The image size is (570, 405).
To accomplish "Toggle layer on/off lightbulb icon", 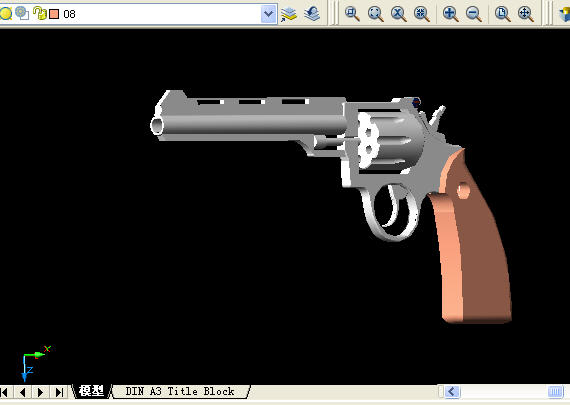I will pos(5,14).
